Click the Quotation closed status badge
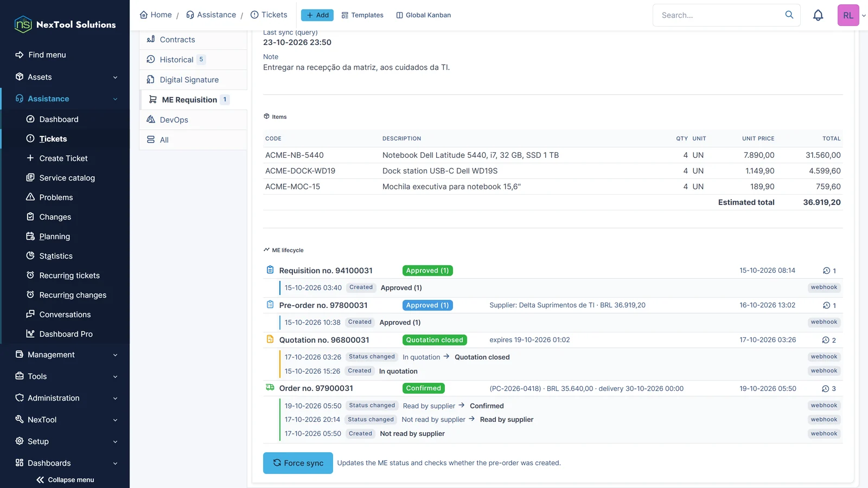This screenshot has height=488, width=868. pyautogui.click(x=435, y=340)
